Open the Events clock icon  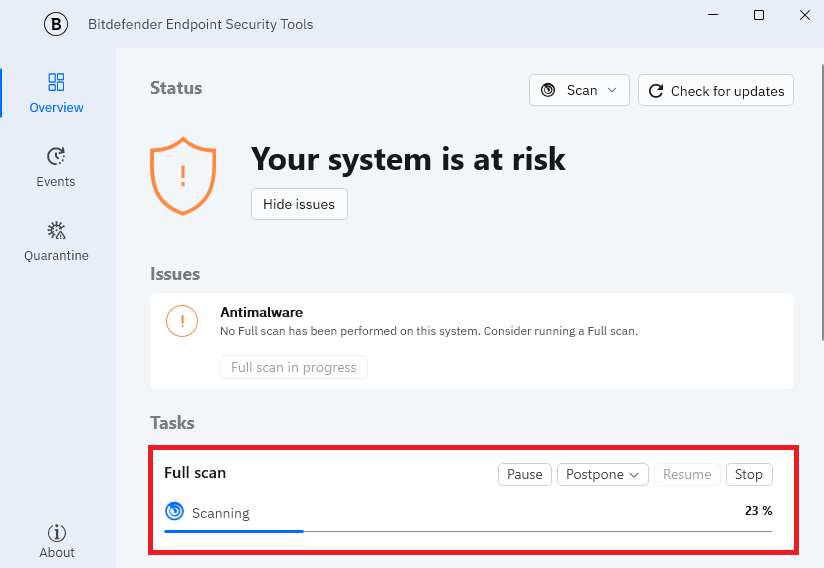click(x=56, y=156)
